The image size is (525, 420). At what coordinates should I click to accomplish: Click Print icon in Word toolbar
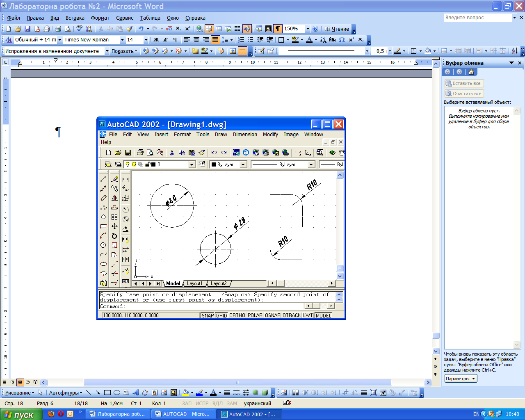click(x=58, y=29)
